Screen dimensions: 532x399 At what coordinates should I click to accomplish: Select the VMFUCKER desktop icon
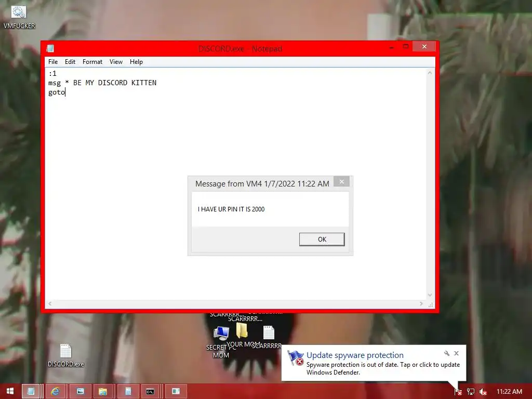click(x=19, y=17)
